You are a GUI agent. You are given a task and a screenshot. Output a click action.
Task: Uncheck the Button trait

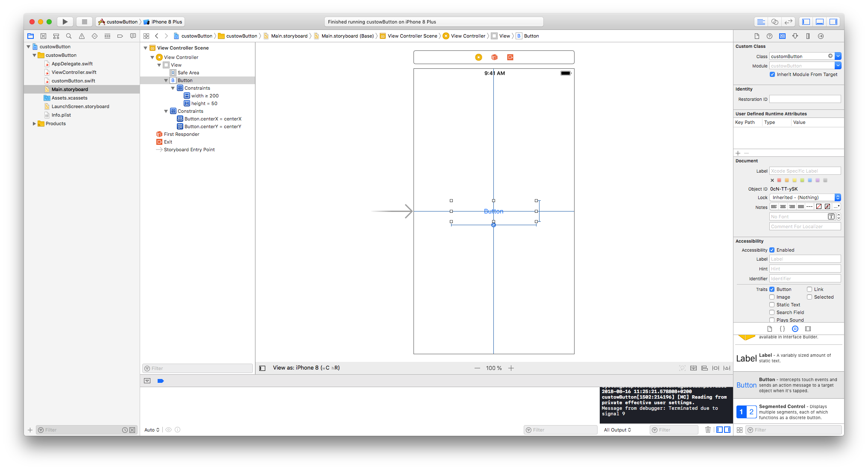pos(772,290)
